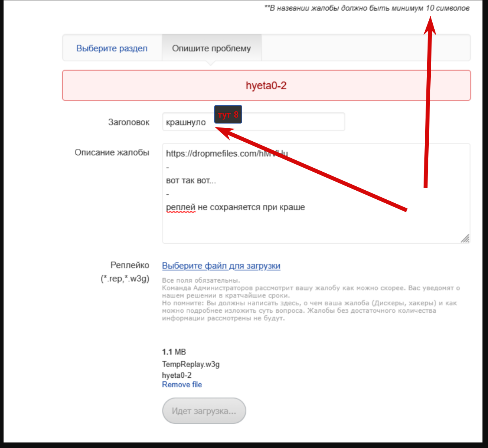Click the 'реплей не сохраняется при краше' line
Image resolution: width=488 pixels, height=448 pixels.
coord(236,207)
